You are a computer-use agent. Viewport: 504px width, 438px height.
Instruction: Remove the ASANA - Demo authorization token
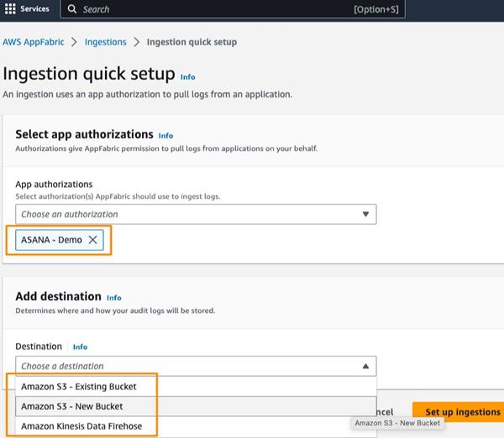[93, 240]
